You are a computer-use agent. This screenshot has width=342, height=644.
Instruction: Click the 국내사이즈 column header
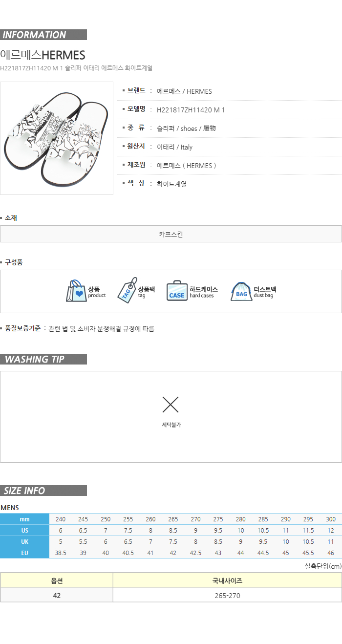coord(227,580)
